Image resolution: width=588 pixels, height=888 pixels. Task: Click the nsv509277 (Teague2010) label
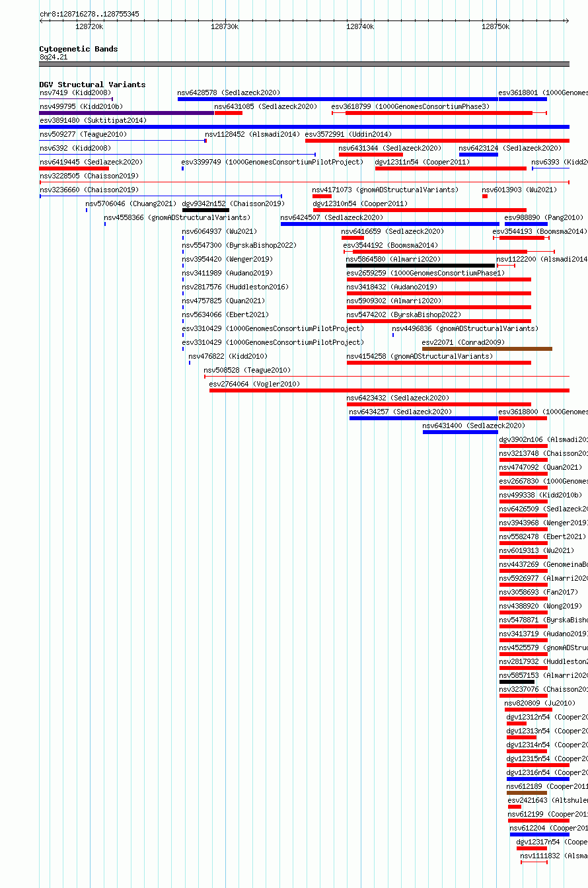(83, 134)
